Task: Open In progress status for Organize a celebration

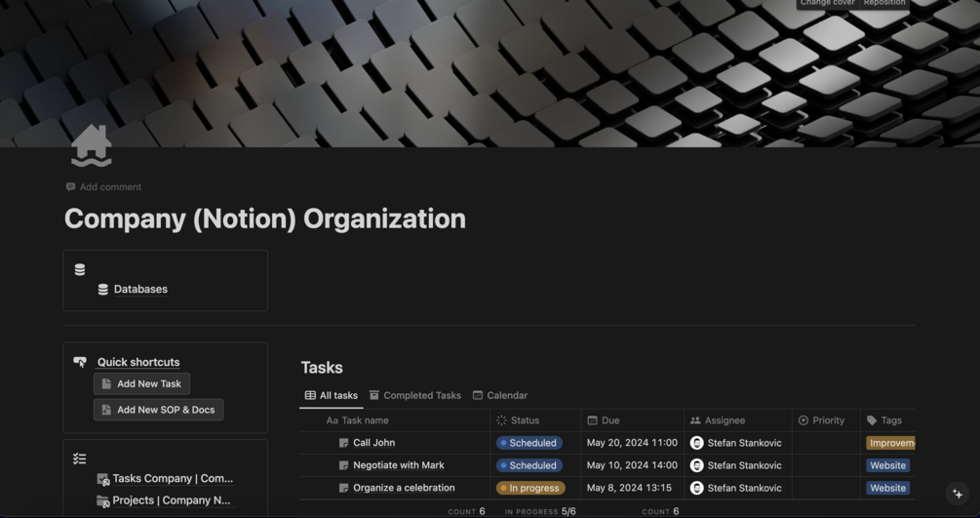Action: tap(530, 488)
